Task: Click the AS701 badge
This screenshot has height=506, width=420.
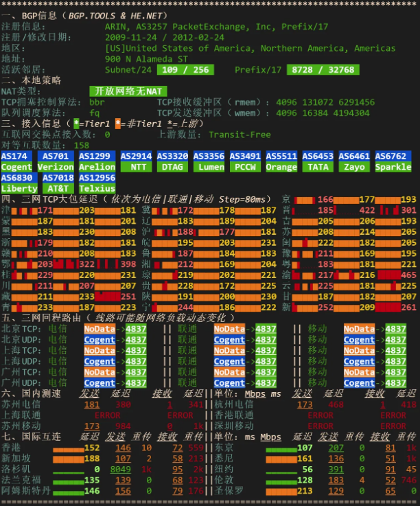Action: pos(56,156)
